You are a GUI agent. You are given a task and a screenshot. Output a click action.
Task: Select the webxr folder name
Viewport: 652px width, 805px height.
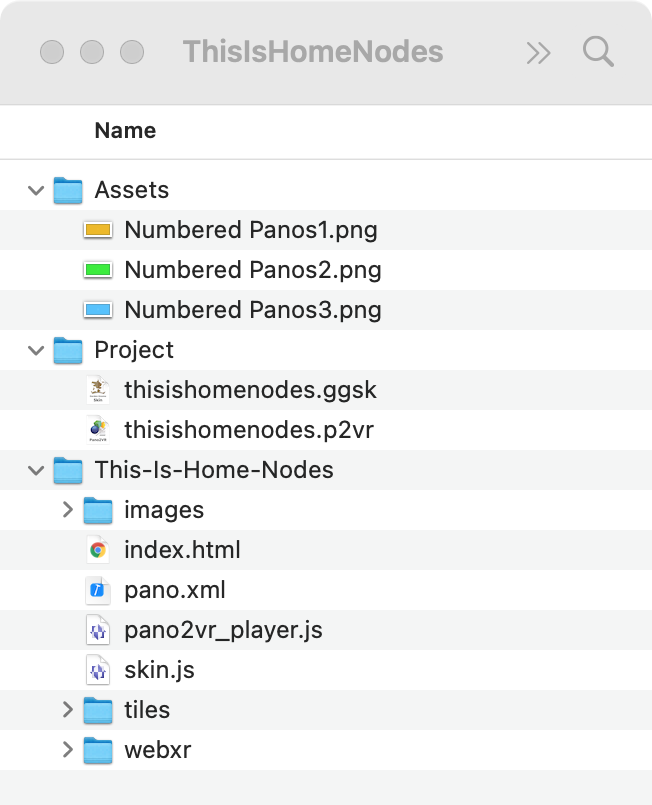pyautogui.click(x=158, y=751)
